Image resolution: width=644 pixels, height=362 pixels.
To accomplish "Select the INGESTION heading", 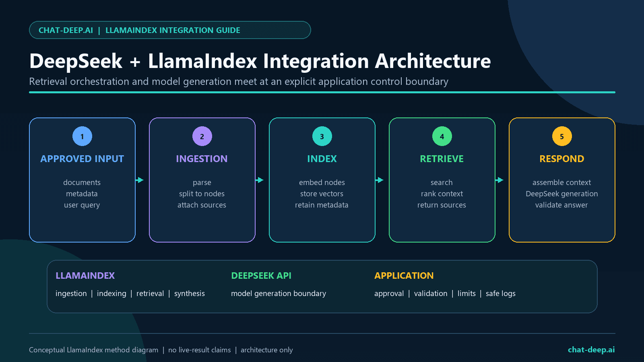I will [x=202, y=159].
